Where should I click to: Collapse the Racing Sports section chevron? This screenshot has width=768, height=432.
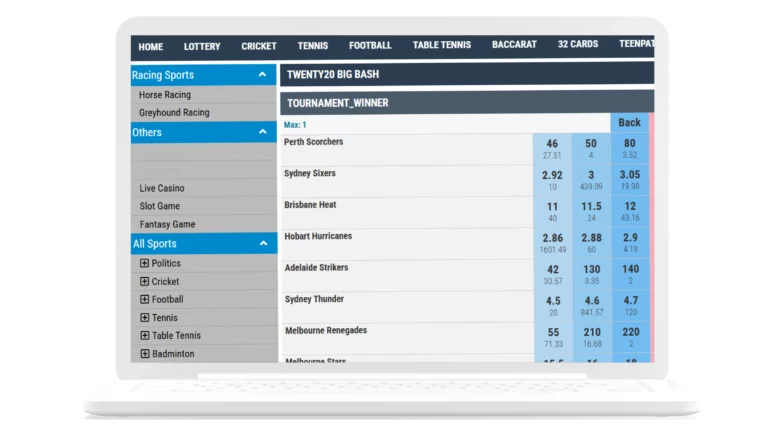pos(263,74)
